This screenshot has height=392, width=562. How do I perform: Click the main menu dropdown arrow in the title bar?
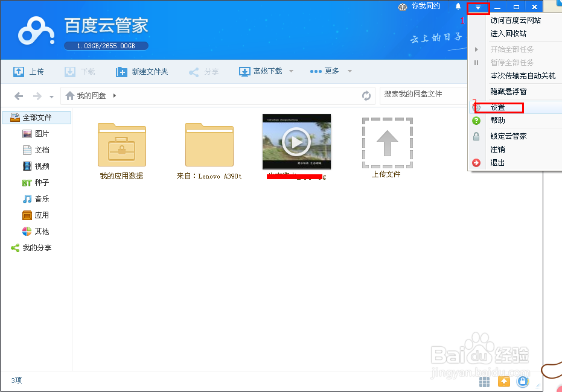tap(478, 7)
